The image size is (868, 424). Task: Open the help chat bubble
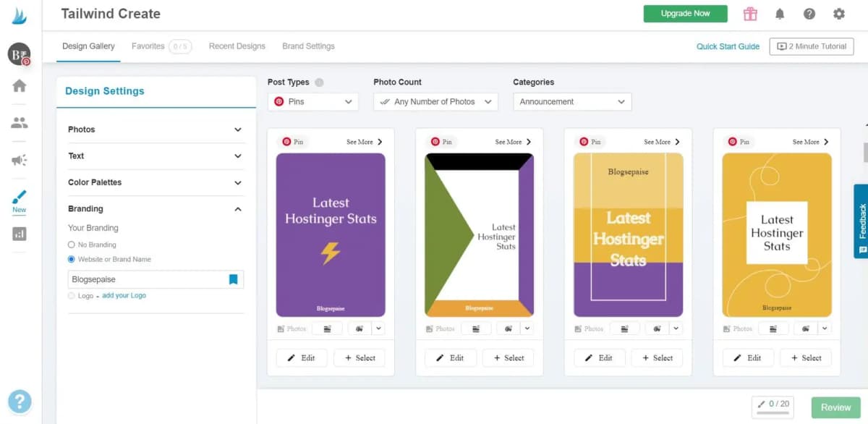tap(20, 401)
